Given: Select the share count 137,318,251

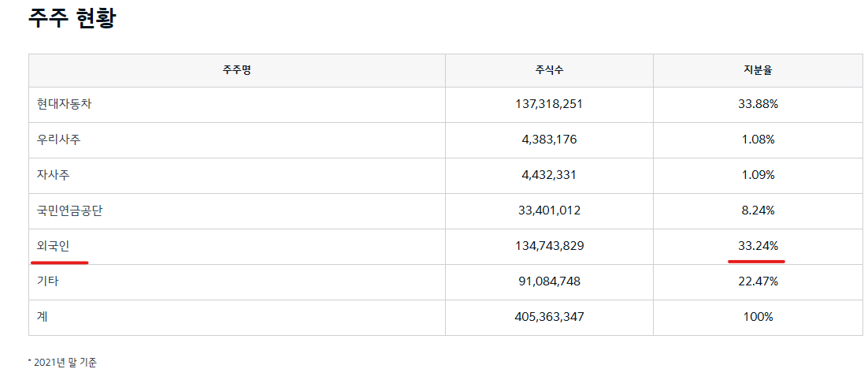Looking at the screenshot, I should click(x=549, y=104).
